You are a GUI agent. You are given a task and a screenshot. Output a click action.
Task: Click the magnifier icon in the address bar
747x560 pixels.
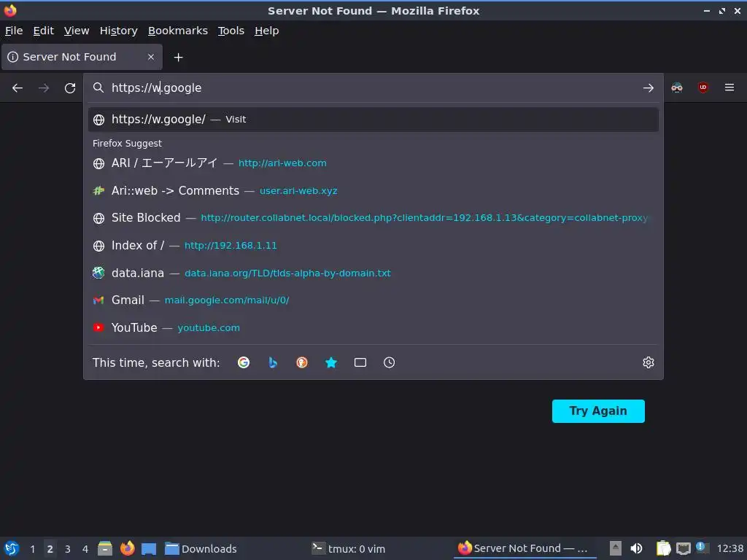98,87
